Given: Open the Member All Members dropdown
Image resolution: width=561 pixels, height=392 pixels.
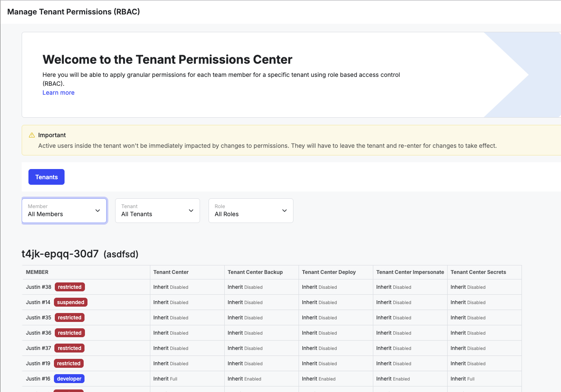Looking at the screenshot, I should click(x=64, y=211).
